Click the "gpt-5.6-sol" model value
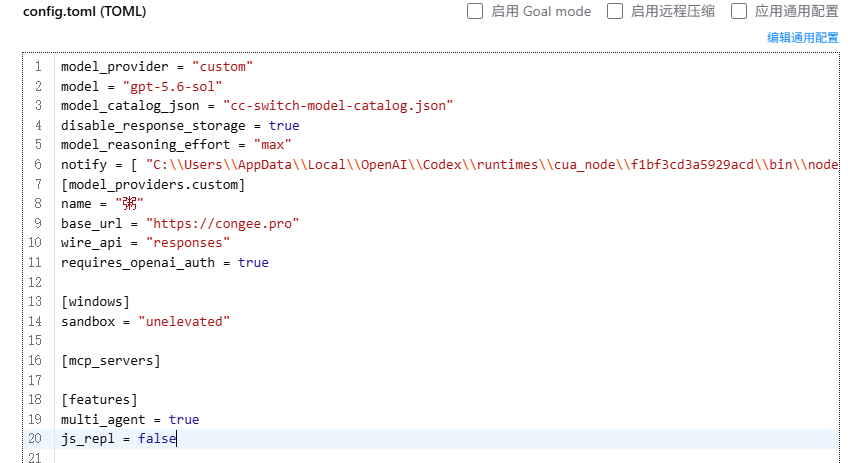Image resolution: width=850 pixels, height=463 pixels. (x=172, y=86)
